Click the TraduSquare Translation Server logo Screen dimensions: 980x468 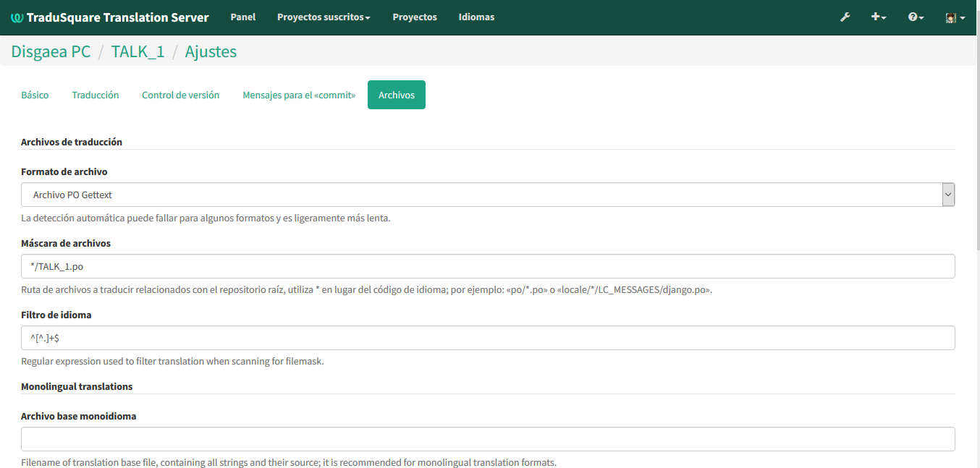[17, 17]
